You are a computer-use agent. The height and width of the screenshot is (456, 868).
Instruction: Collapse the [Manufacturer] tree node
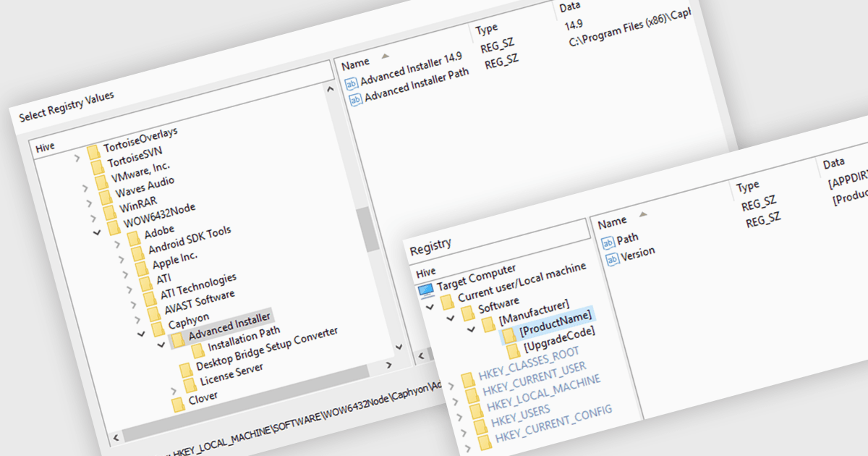tap(470, 329)
